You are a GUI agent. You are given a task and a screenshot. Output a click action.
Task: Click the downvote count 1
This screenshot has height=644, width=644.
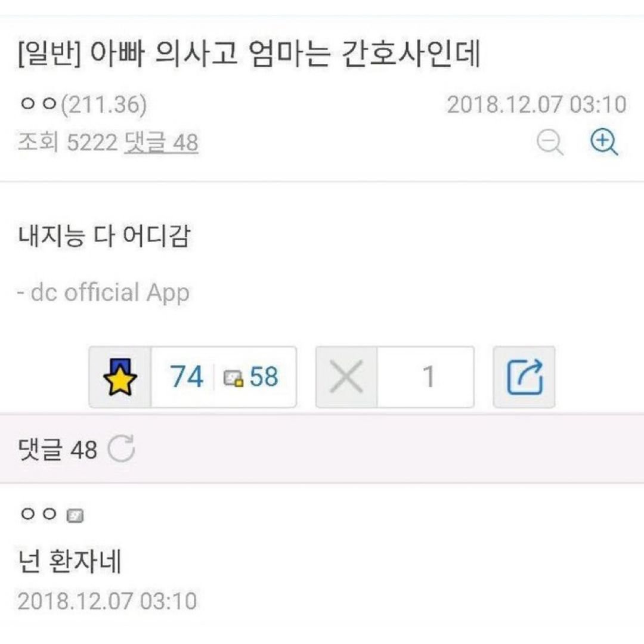coord(428,377)
